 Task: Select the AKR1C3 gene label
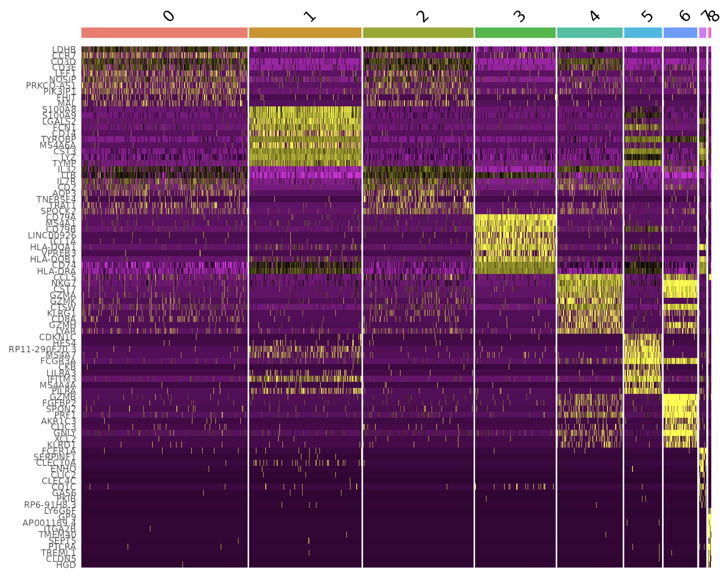(x=59, y=422)
